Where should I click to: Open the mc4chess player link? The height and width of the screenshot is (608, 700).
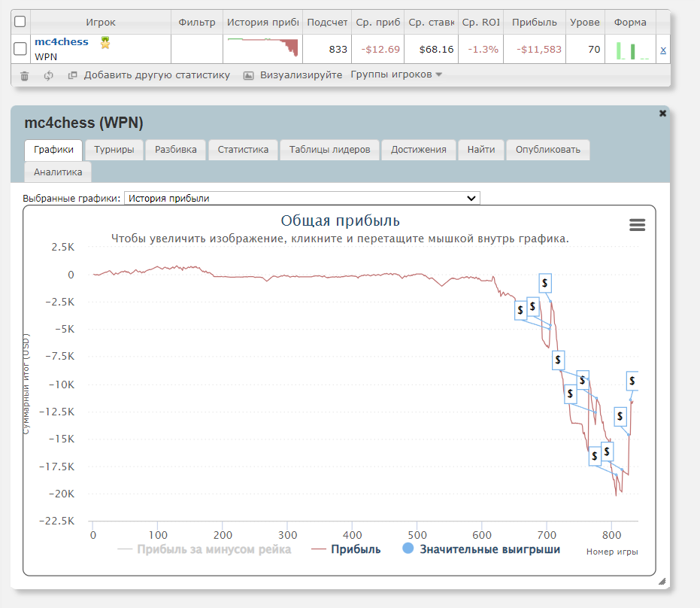(62, 42)
